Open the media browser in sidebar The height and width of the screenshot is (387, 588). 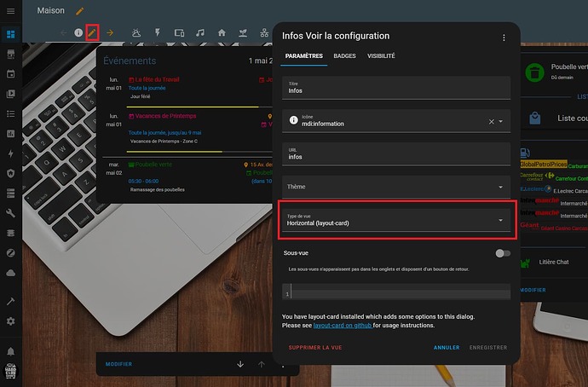[x=10, y=94]
